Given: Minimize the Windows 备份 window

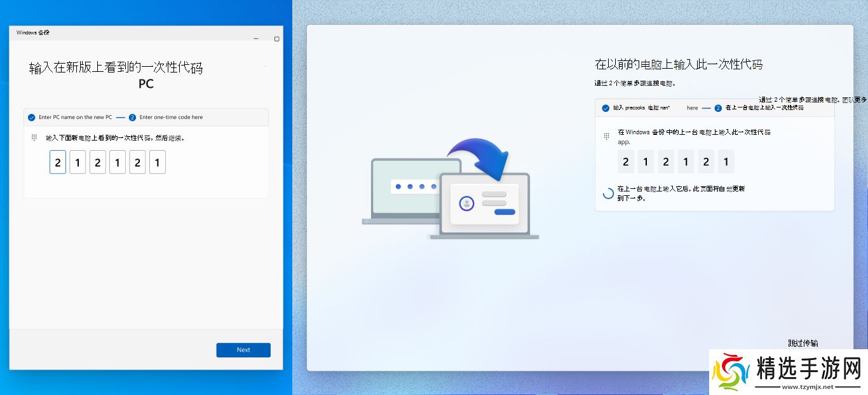Looking at the screenshot, I should click(256, 39).
